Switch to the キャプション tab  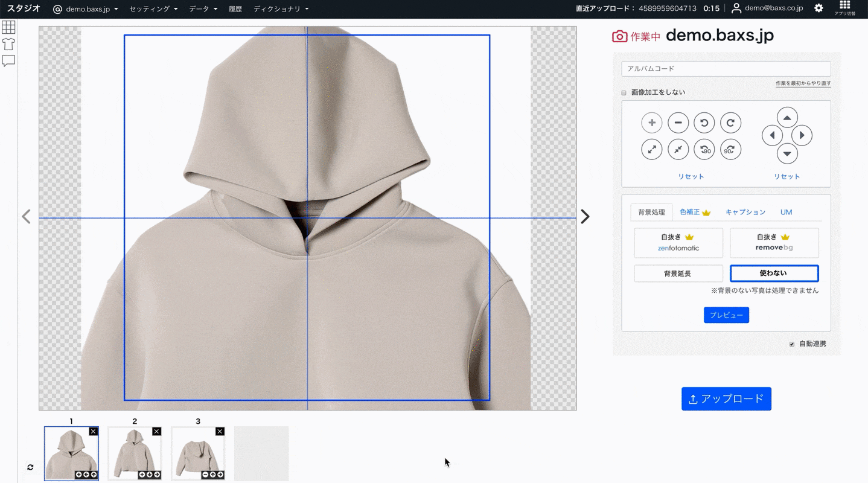pyautogui.click(x=745, y=212)
